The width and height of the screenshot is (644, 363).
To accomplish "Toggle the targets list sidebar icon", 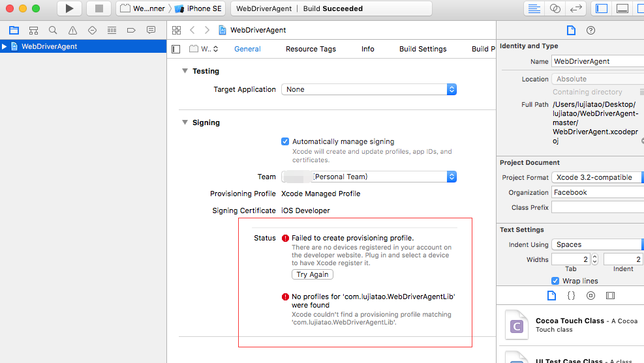I will 176,50.
